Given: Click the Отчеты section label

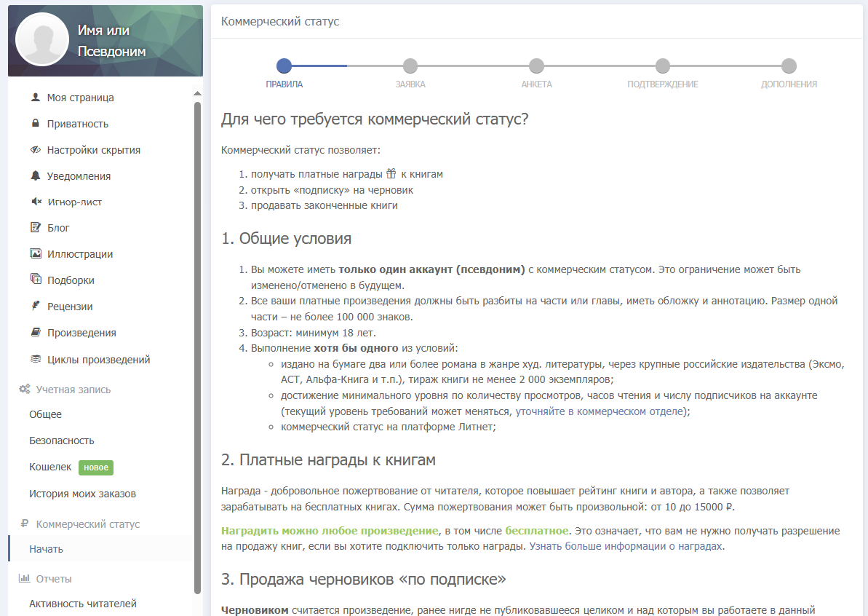Looking at the screenshot, I should click(x=54, y=579).
